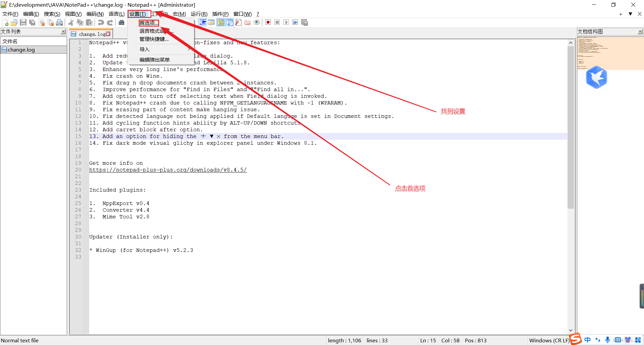Open the 宏(M) menu

[x=179, y=14]
